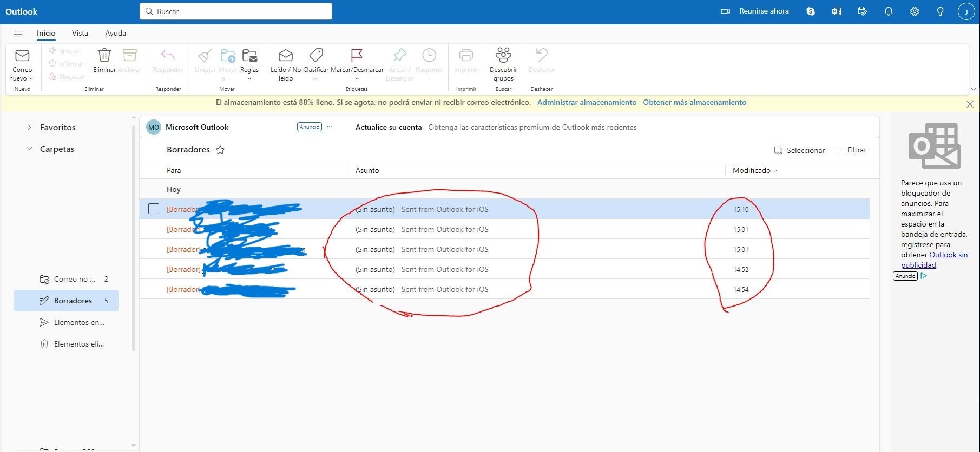Switch to the Inicio tab

point(46,33)
